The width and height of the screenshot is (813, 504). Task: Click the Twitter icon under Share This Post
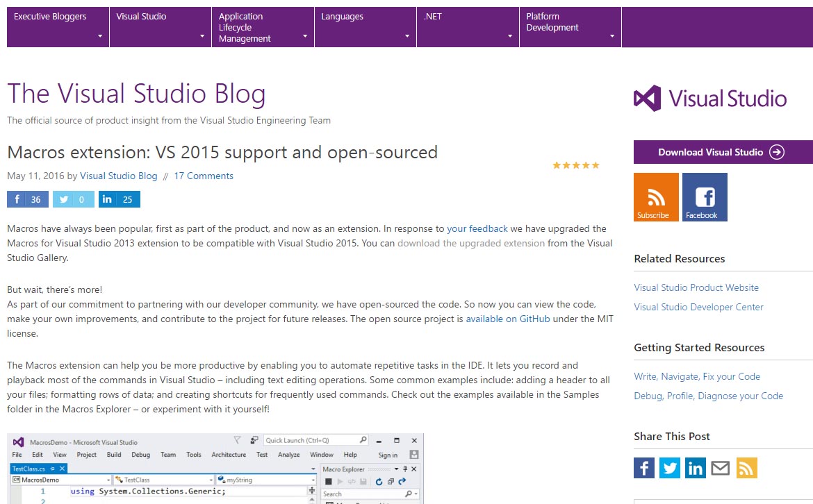point(669,468)
